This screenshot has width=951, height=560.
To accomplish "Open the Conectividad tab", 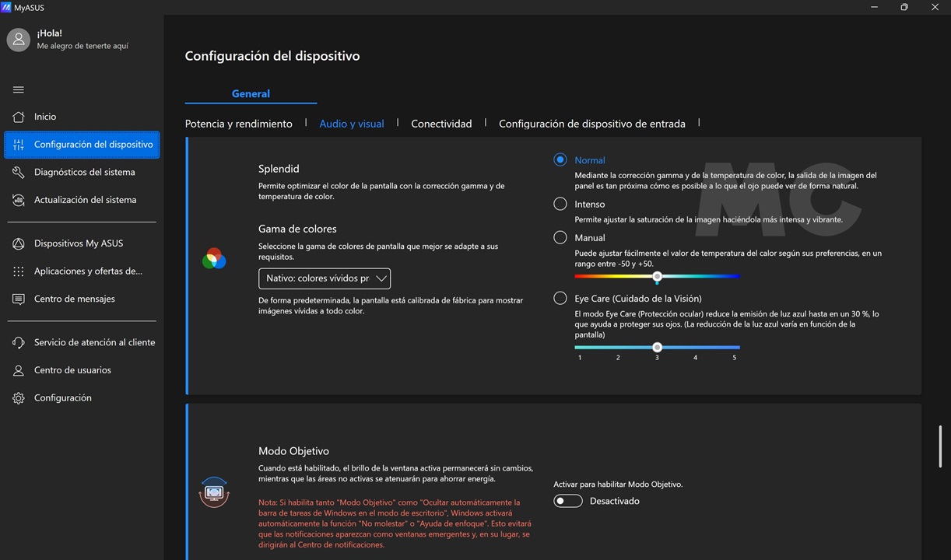I will coord(441,124).
